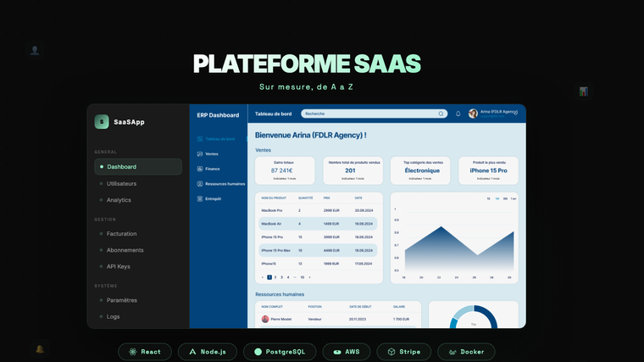This screenshot has height=362, width=644.
Task: Select the 3M chart range option
Action: click(505, 198)
